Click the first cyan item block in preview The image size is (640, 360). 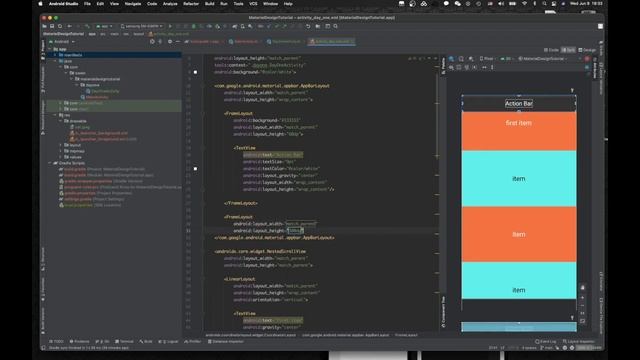tap(519, 178)
